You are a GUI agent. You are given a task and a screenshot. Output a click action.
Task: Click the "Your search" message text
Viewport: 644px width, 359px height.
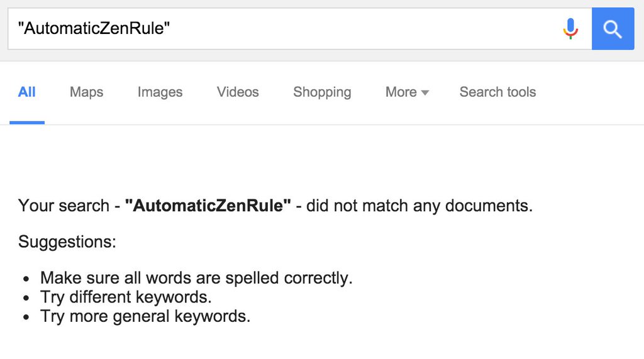pos(64,206)
